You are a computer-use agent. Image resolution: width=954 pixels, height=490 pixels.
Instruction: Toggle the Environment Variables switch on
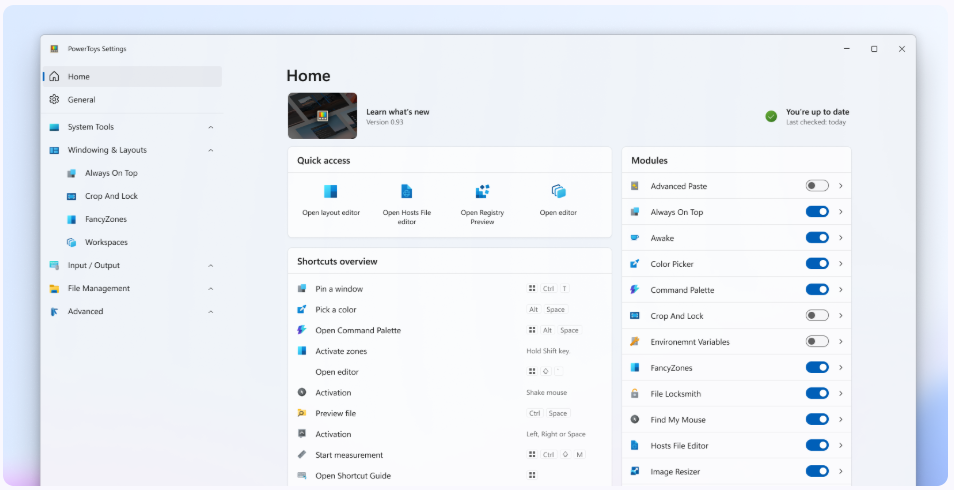coord(817,341)
